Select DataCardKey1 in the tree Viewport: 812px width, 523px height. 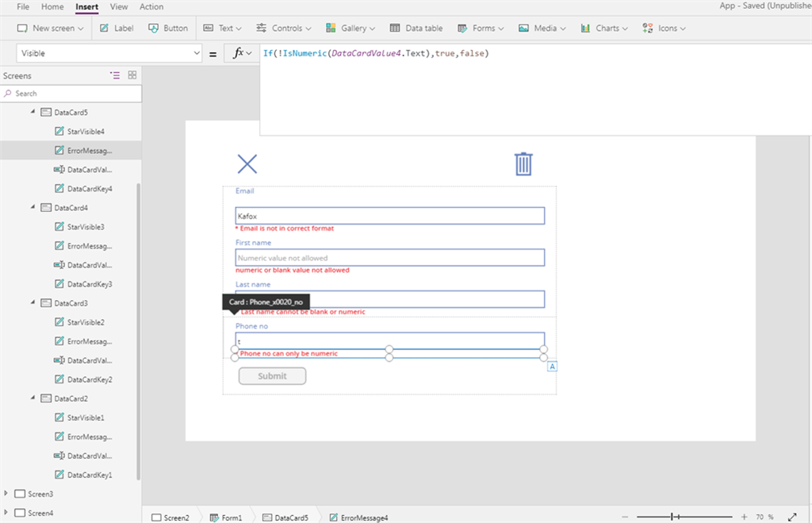pos(90,475)
